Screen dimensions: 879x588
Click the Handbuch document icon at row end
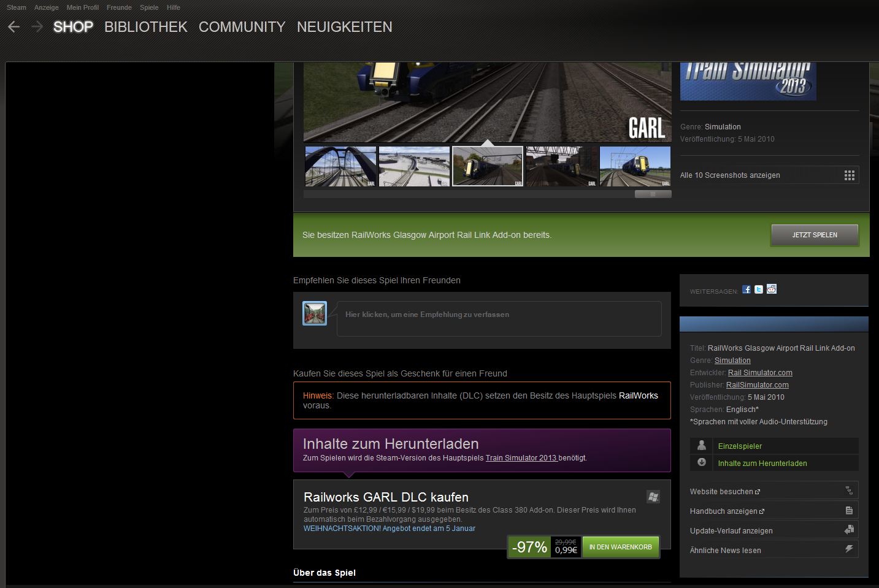tap(849, 510)
